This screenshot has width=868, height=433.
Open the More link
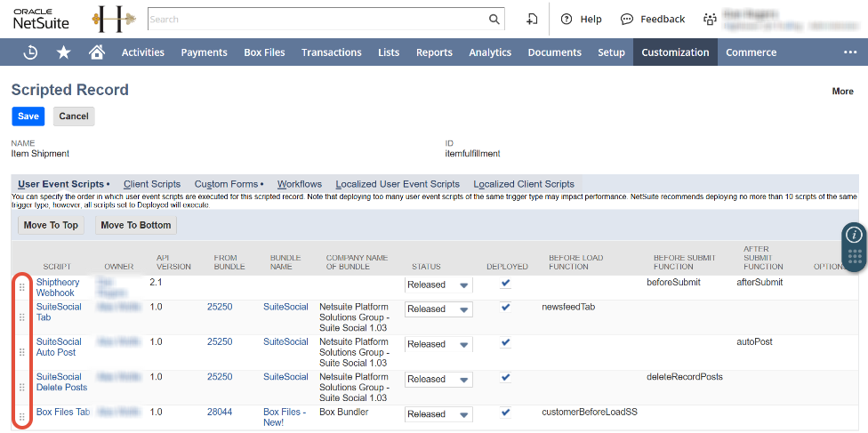[x=842, y=92]
